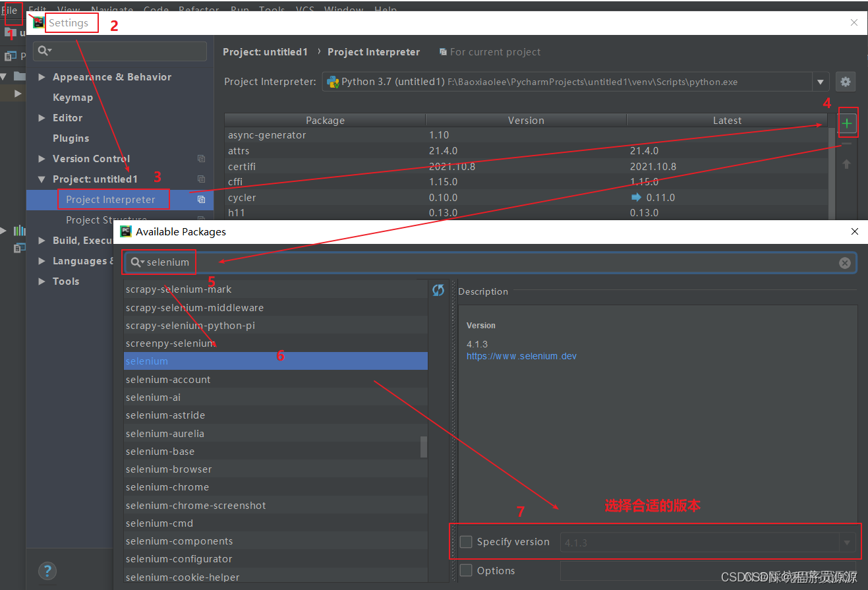Click the Latest column header
This screenshot has height=590, width=868.
click(727, 120)
